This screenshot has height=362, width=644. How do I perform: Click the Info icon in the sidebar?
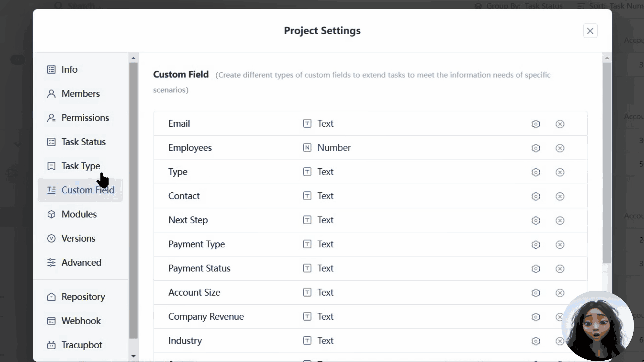pyautogui.click(x=51, y=69)
